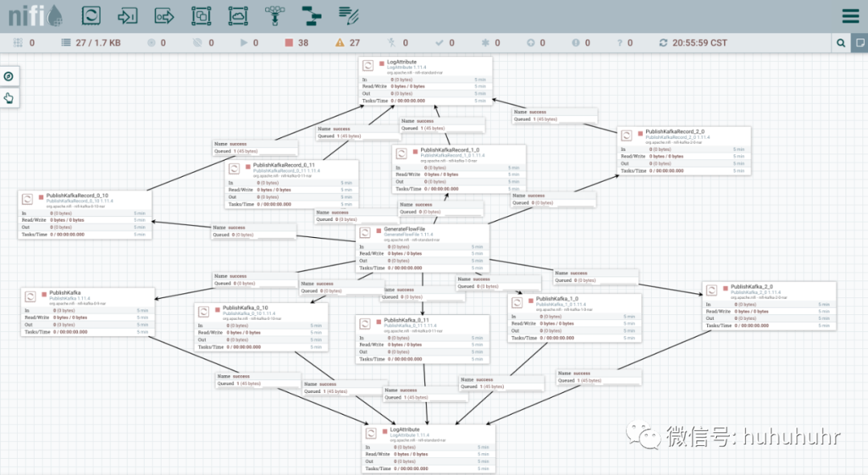Select the PublishKafkaRecord_0_11 processor

[x=292, y=184]
